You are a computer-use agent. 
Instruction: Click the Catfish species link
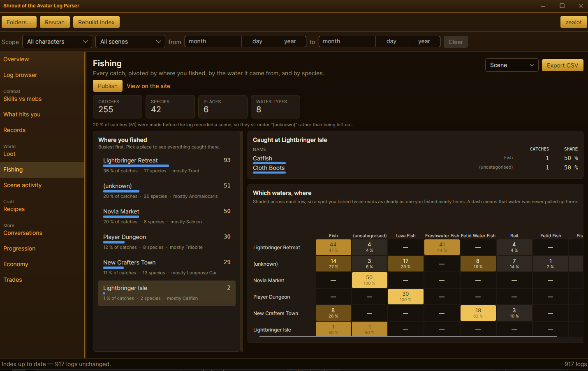point(262,158)
